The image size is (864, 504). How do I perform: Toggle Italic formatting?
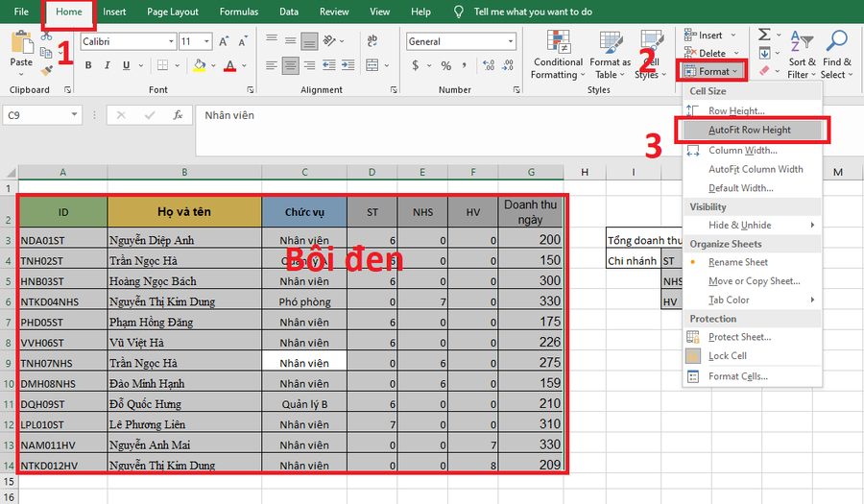[x=108, y=65]
